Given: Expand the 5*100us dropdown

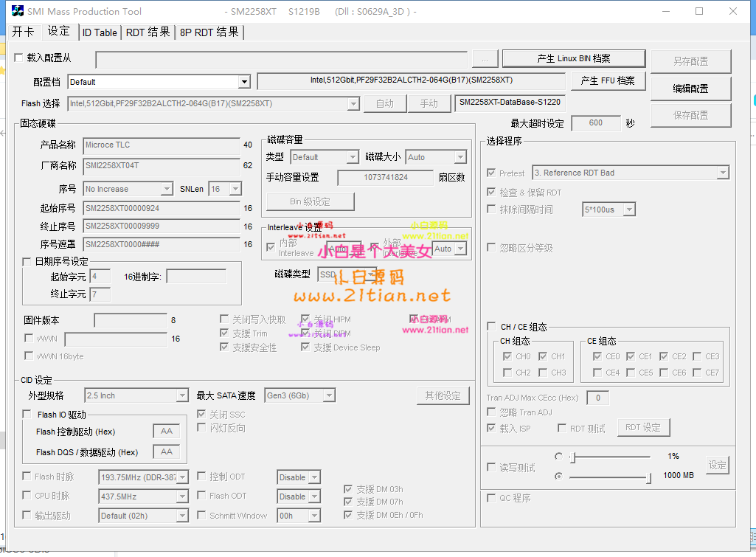Looking at the screenshot, I should [628, 210].
